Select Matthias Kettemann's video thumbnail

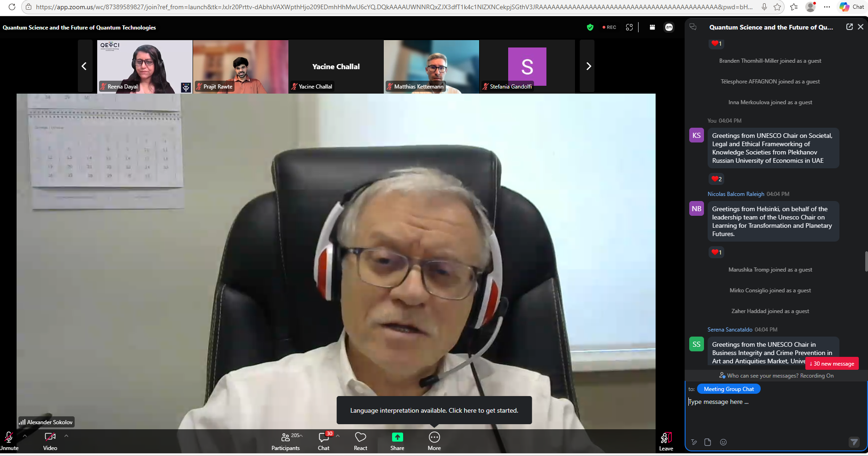(x=431, y=67)
